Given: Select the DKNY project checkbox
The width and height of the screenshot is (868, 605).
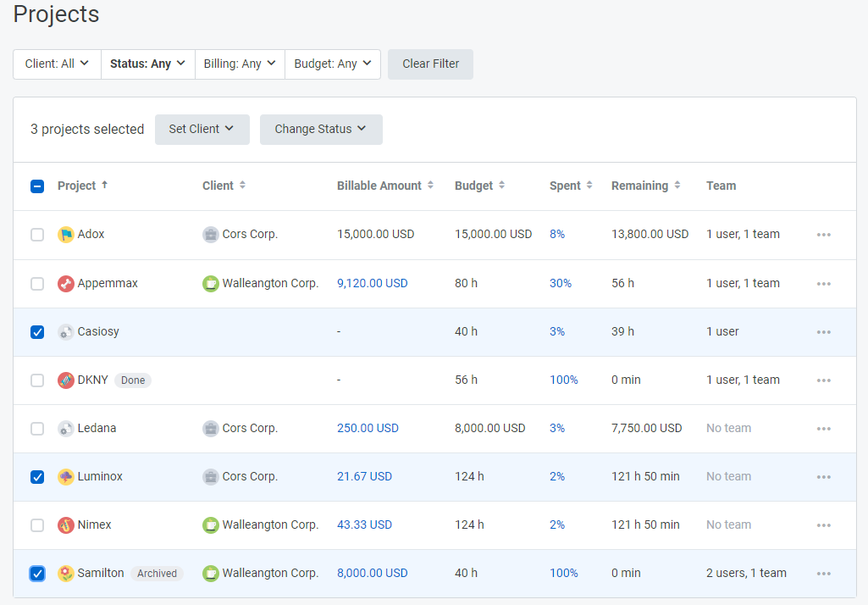Looking at the screenshot, I should point(37,380).
